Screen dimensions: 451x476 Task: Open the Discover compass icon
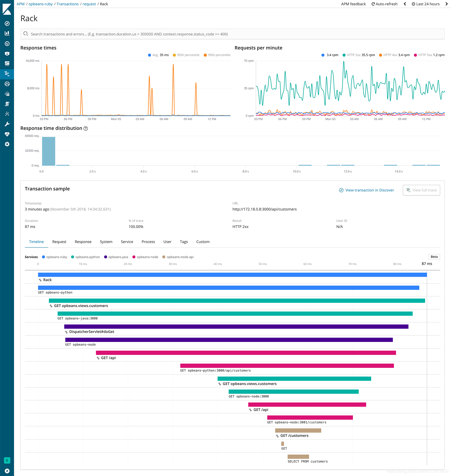pyautogui.click(x=7, y=24)
